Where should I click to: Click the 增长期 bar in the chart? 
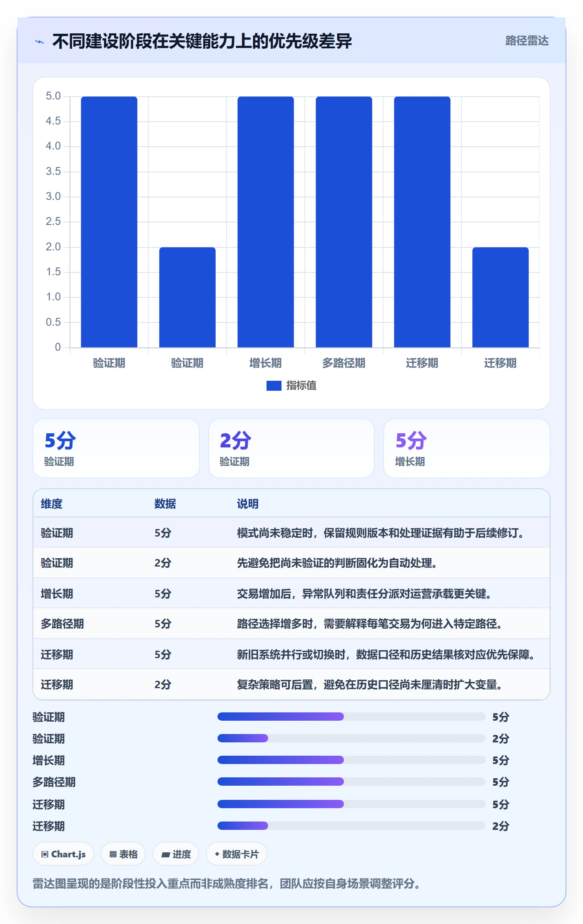tap(266, 222)
